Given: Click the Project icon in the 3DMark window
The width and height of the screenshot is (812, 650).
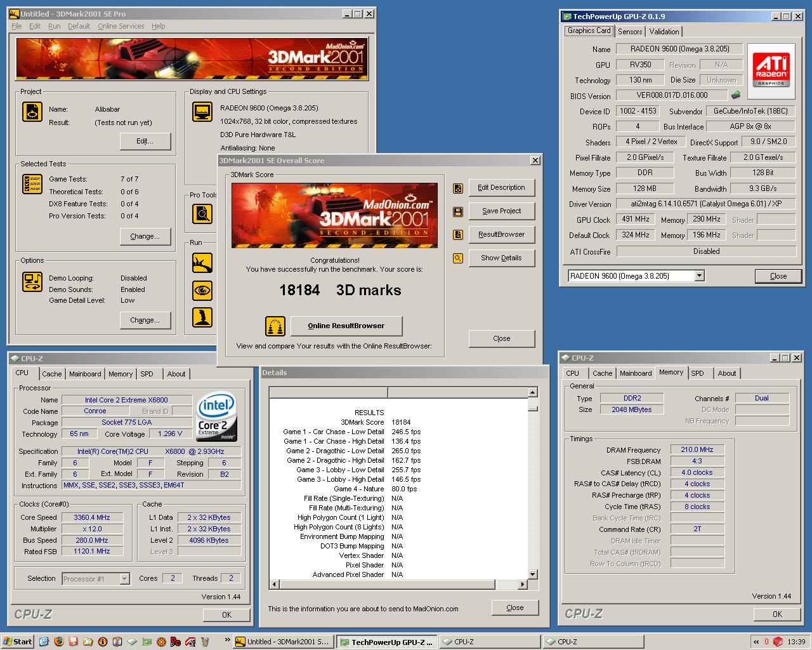Looking at the screenshot, I should click(32, 111).
